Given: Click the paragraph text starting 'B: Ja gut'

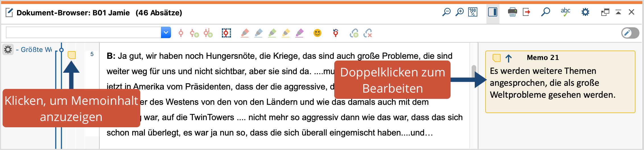Looking at the screenshot, I should pos(280,56).
